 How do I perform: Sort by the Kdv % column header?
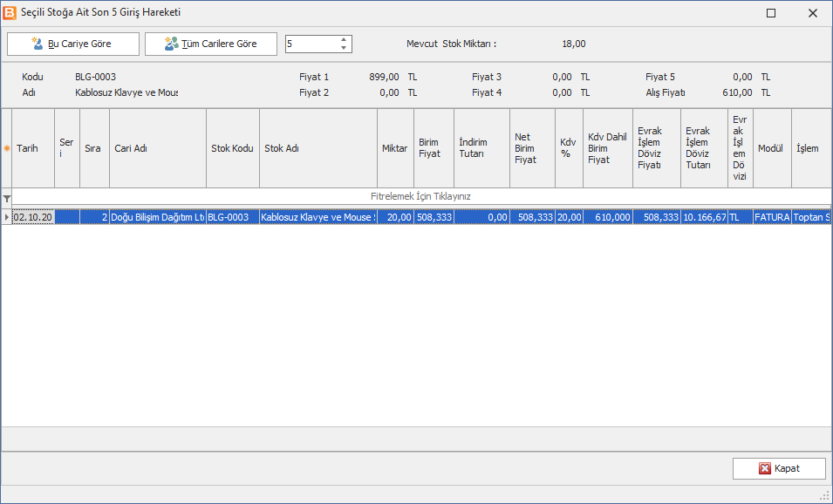click(x=569, y=148)
